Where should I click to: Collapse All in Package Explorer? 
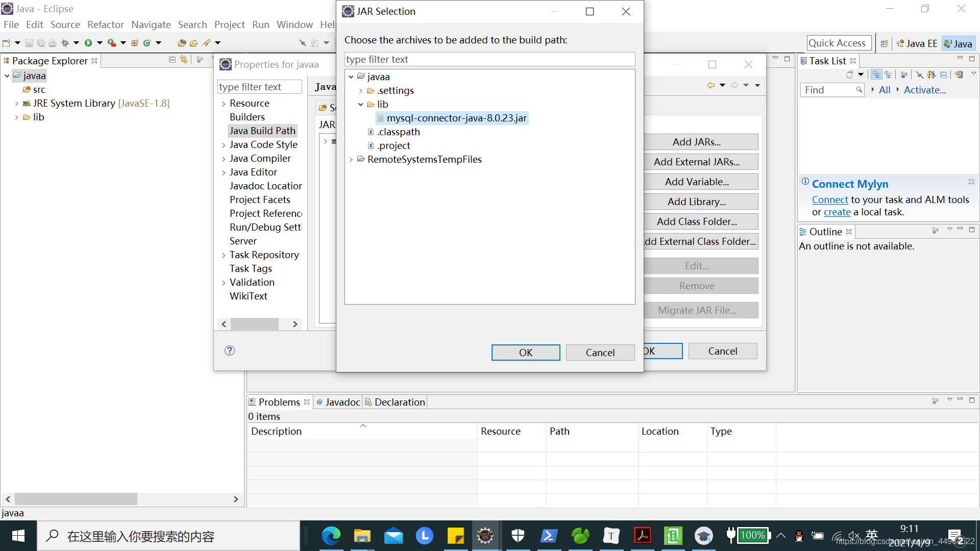[x=173, y=60]
